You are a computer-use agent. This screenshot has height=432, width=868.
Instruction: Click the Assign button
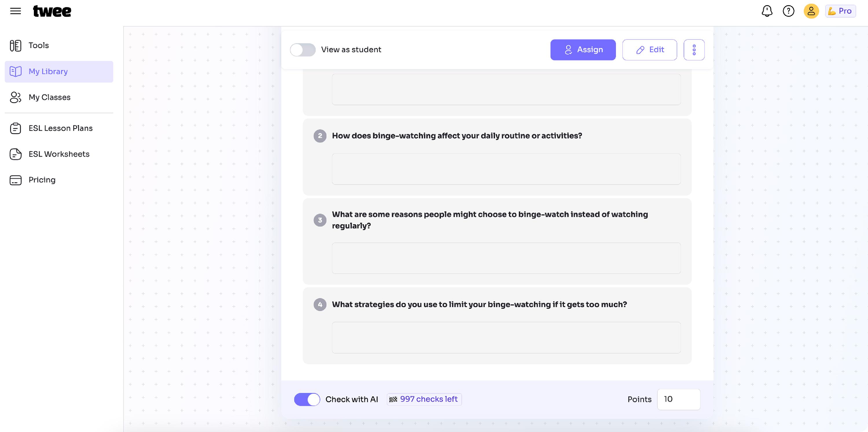pyautogui.click(x=583, y=50)
